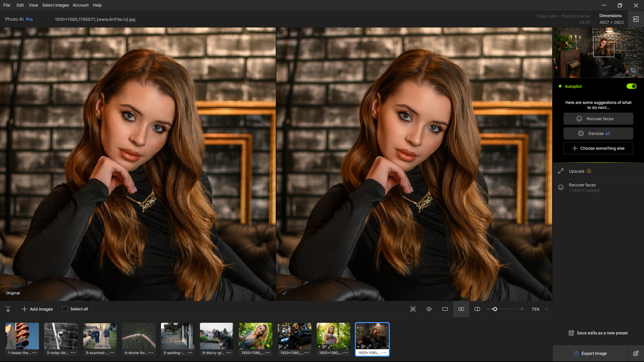Turn off the Autopilot switch
The image size is (644, 362).
(x=631, y=86)
